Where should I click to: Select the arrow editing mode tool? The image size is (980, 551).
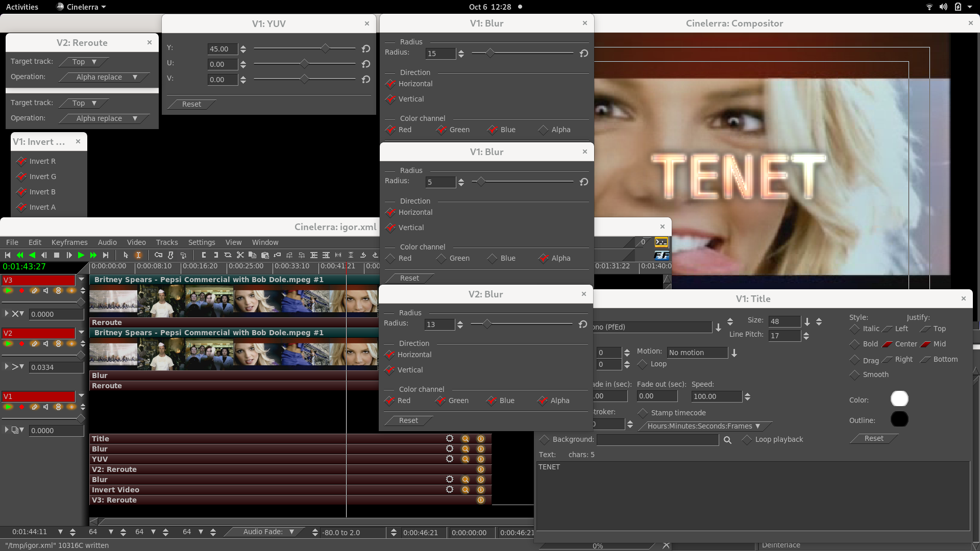coord(126,255)
